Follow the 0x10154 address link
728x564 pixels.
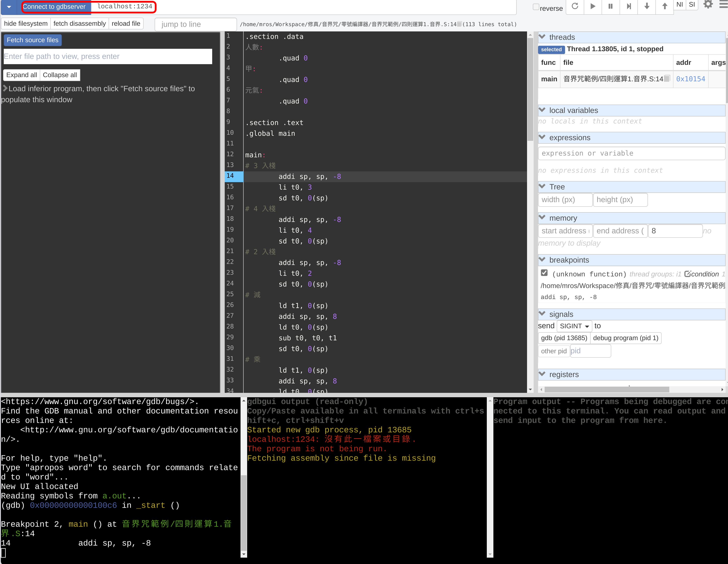point(690,79)
